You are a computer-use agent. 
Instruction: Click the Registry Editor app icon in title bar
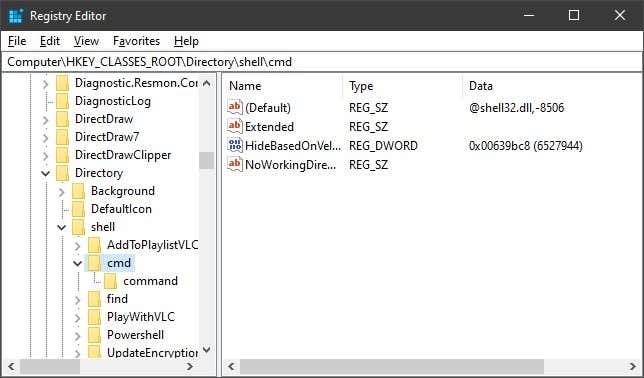[x=16, y=16]
